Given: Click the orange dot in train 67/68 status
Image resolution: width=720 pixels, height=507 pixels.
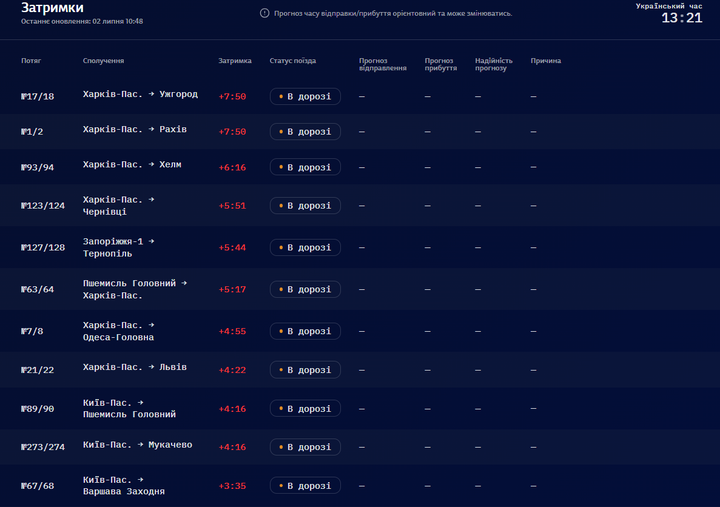Looking at the screenshot, I should coord(281,485).
